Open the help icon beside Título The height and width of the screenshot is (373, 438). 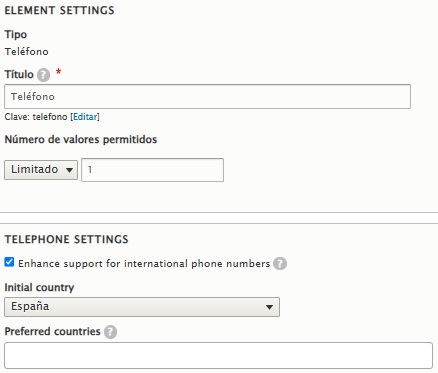click(x=43, y=75)
